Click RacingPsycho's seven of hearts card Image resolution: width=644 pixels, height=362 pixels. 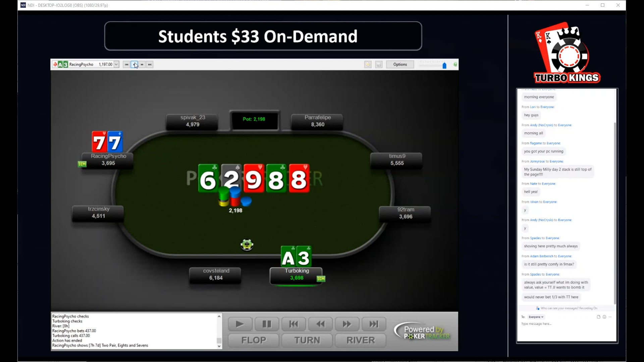99,142
